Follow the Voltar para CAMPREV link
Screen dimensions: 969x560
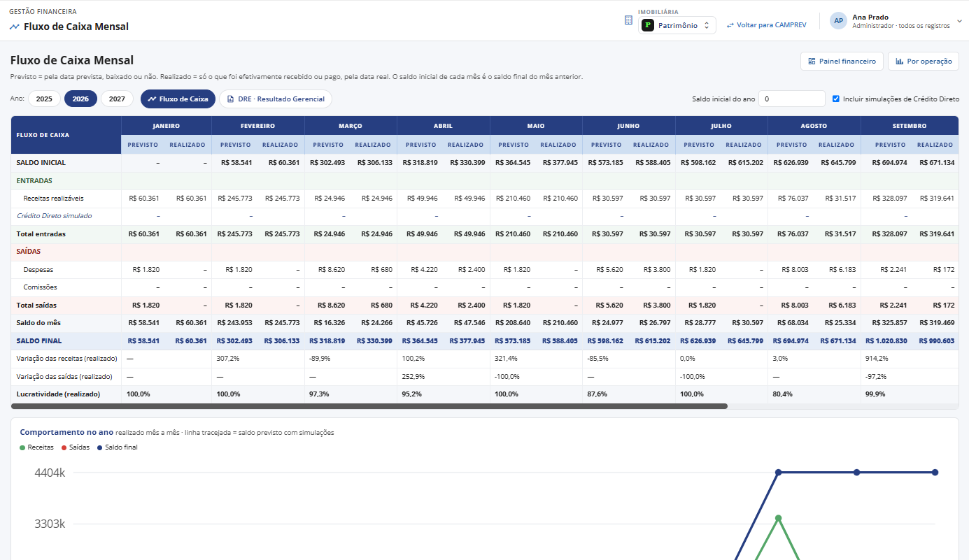pos(767,25)
